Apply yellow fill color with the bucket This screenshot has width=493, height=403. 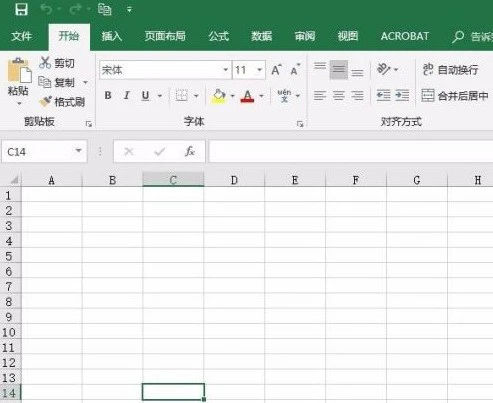coord(219,96)
